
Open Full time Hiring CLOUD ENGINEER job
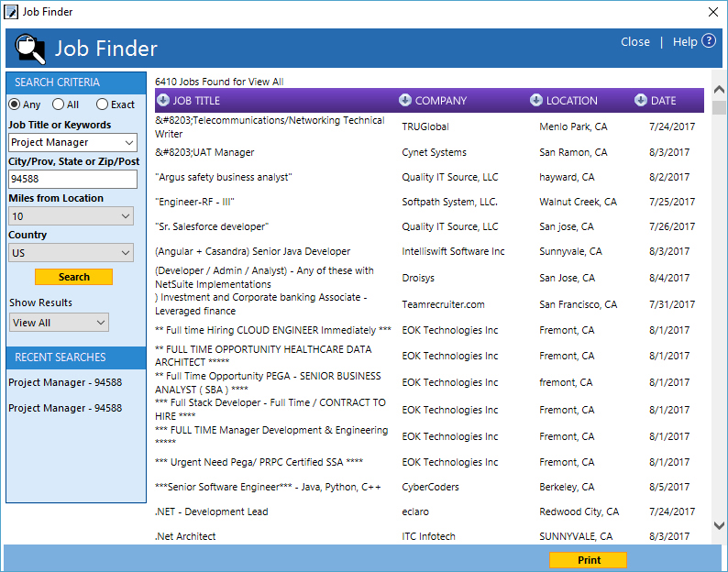(273, 330)
